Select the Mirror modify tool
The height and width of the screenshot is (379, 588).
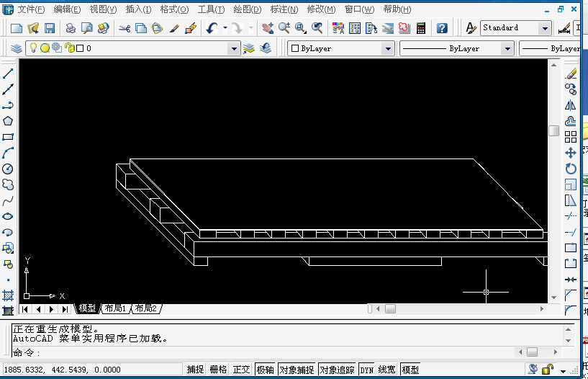coord(571,105)
